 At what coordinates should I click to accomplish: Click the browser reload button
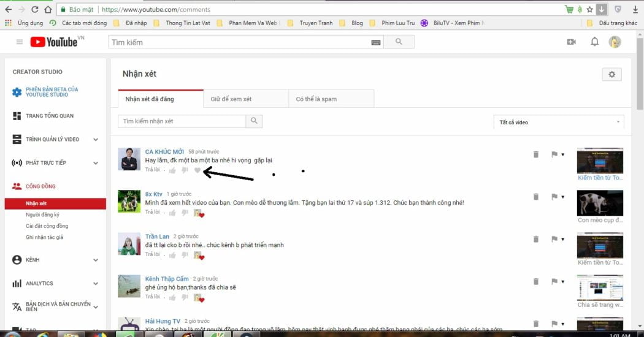35,9
